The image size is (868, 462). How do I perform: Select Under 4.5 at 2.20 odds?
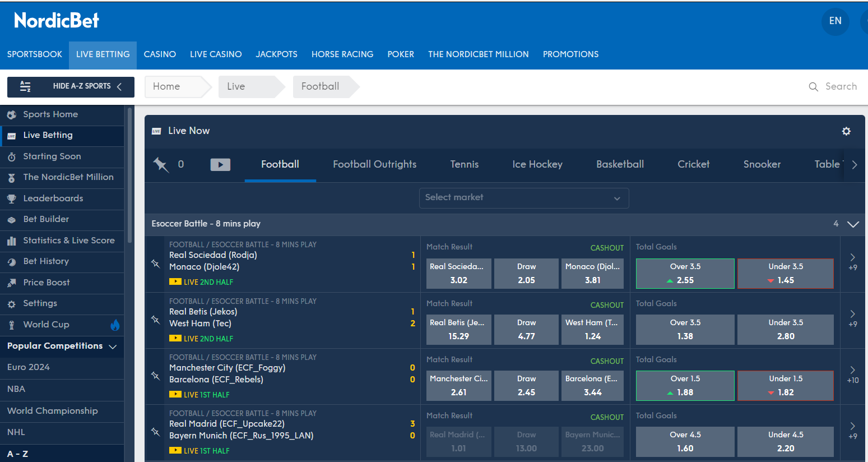786,442
